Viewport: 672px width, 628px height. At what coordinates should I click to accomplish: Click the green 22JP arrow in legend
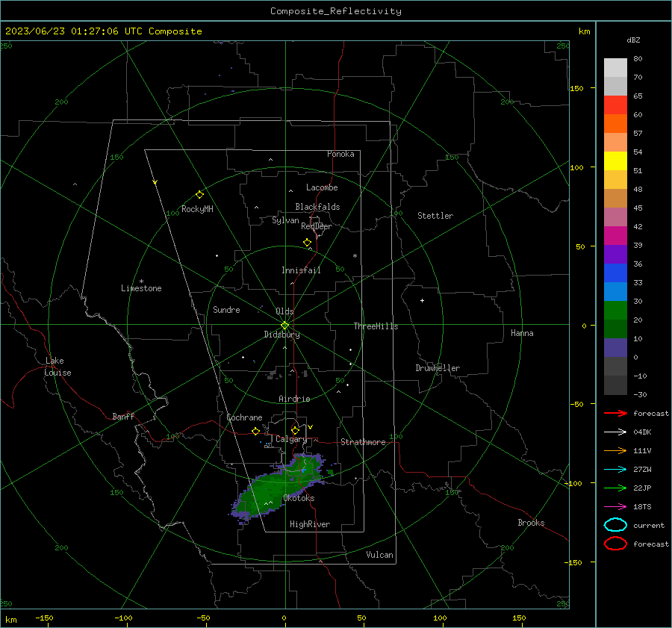point(615,488)
